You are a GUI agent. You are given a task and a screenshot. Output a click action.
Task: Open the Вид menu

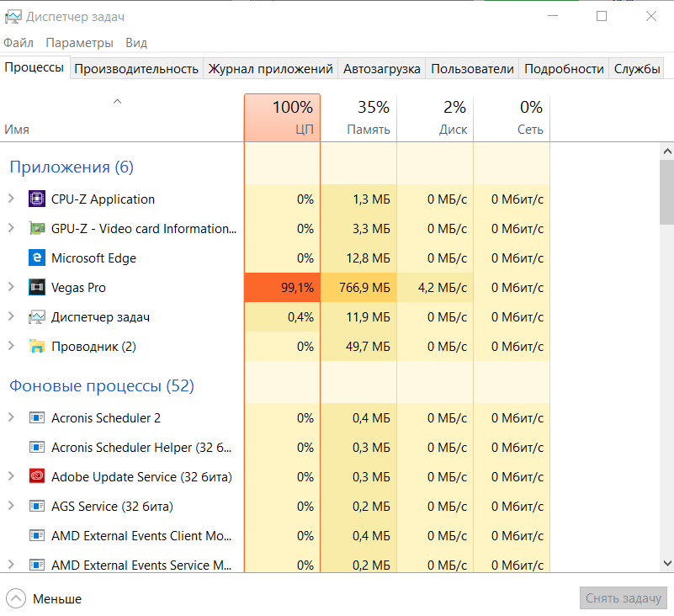click(x=136, y=43)
